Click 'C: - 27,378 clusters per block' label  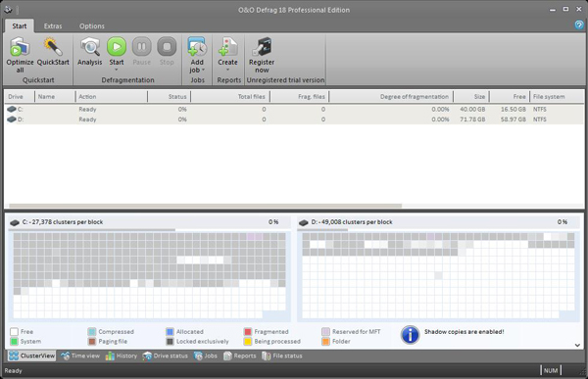pos(63,222)
